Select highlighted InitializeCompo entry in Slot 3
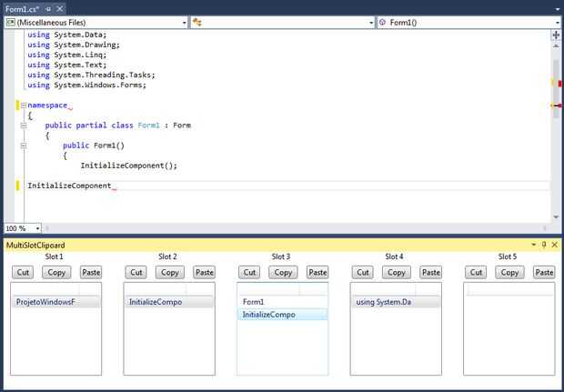 point(282,315)
